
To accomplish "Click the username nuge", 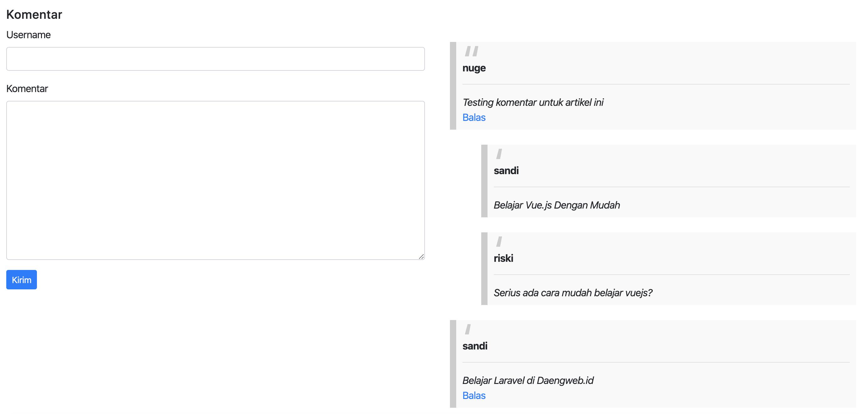I will pos(474,68).
